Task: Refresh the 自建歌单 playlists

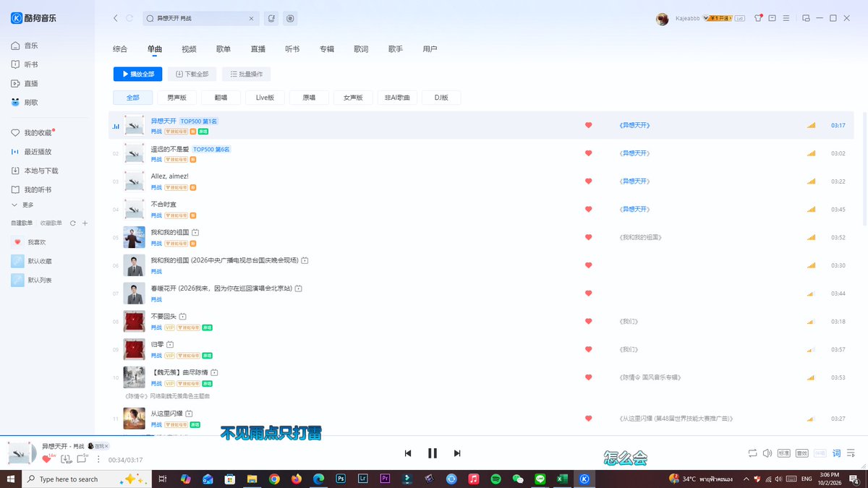Action: (x=72, y=223)
